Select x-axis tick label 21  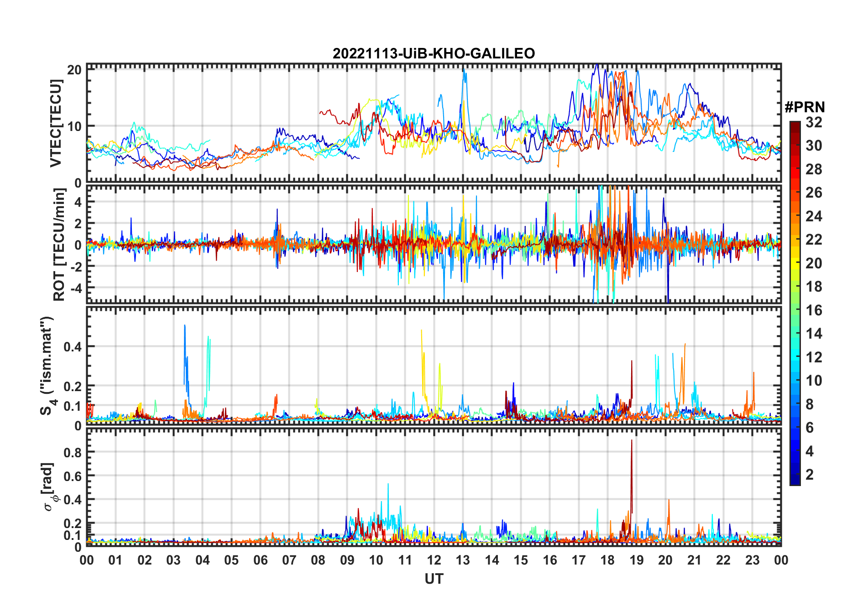click(x=694, y=560)
